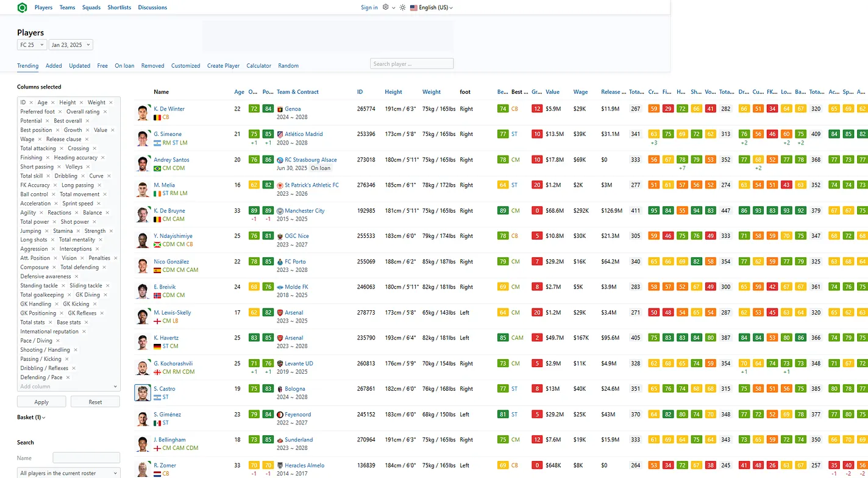Screen dimensions: 868x478
Task: Open the Teams menu in top navigation
Action: [68, 7]
